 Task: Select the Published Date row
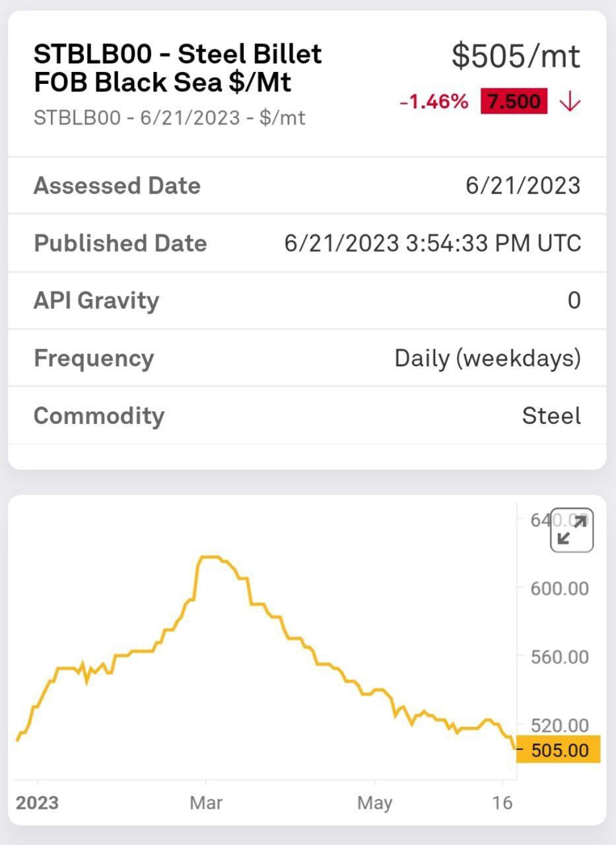pyautogui.click(x=307, y=243)
